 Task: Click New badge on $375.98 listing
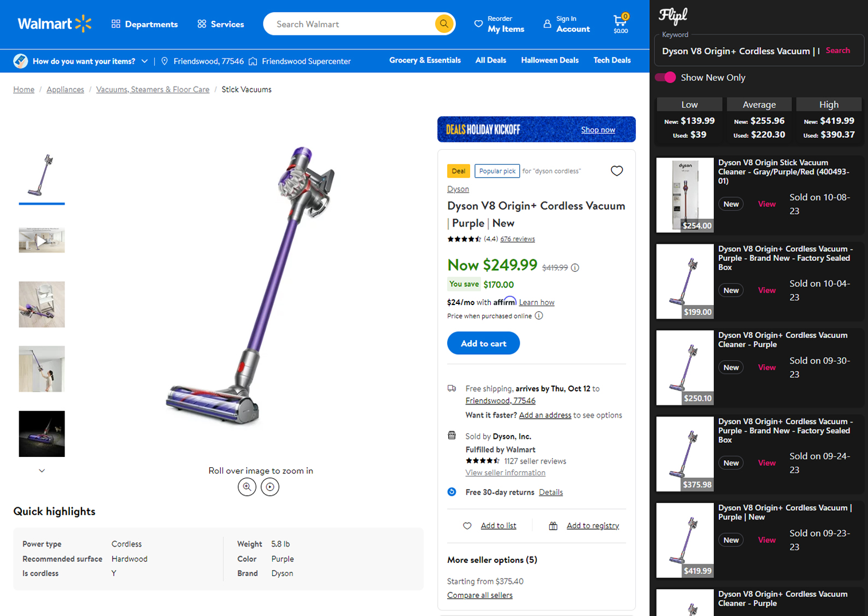pos(731,463)
